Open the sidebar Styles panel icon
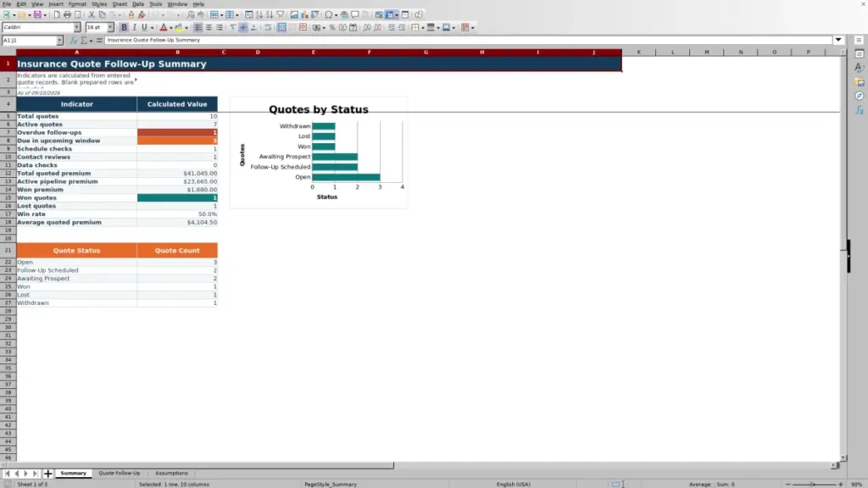 860,68
